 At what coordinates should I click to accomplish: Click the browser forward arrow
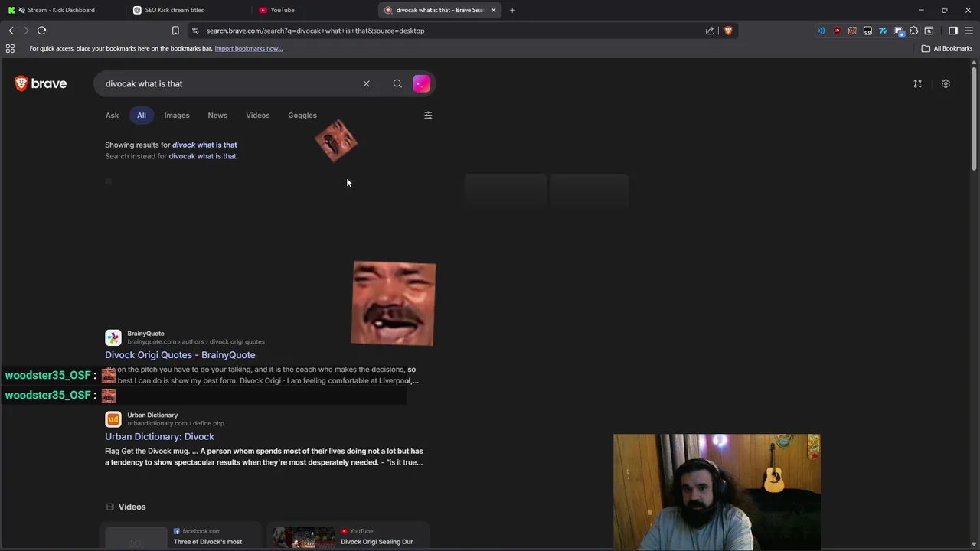25,31
